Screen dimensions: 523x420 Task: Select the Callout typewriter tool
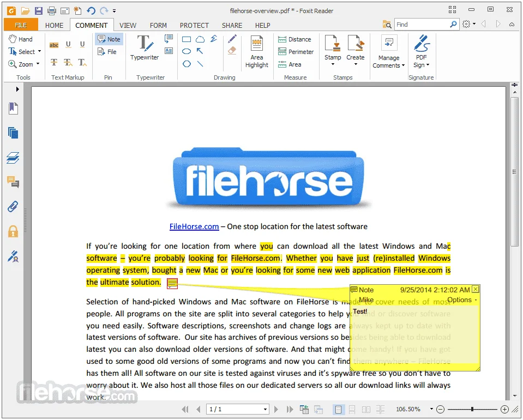pyautogui.click(x=169, y=39)
